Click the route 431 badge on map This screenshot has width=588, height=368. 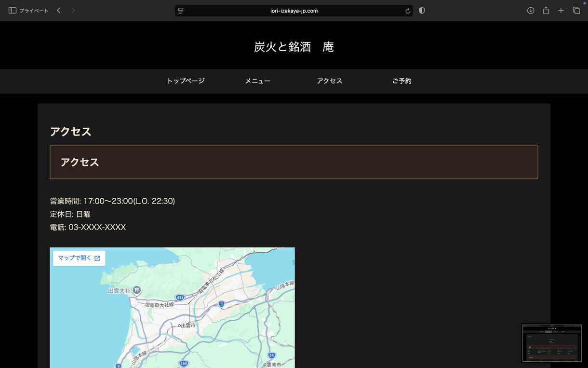click(x=180, y=298)
